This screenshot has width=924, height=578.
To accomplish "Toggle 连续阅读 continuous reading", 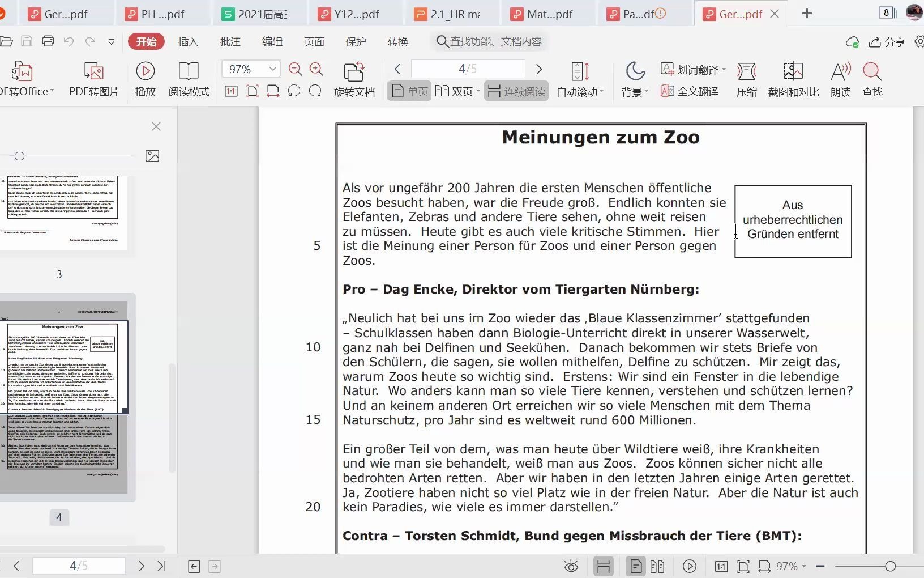I will [x=516, y=91].
